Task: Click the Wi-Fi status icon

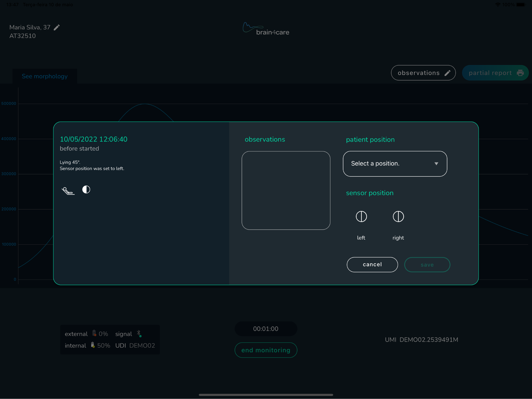Action: 498,4
